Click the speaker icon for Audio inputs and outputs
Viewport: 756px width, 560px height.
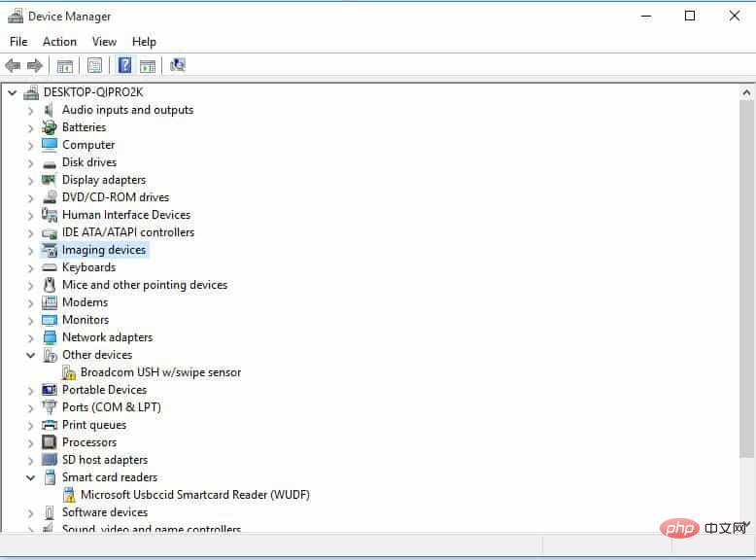pos(49,110)
